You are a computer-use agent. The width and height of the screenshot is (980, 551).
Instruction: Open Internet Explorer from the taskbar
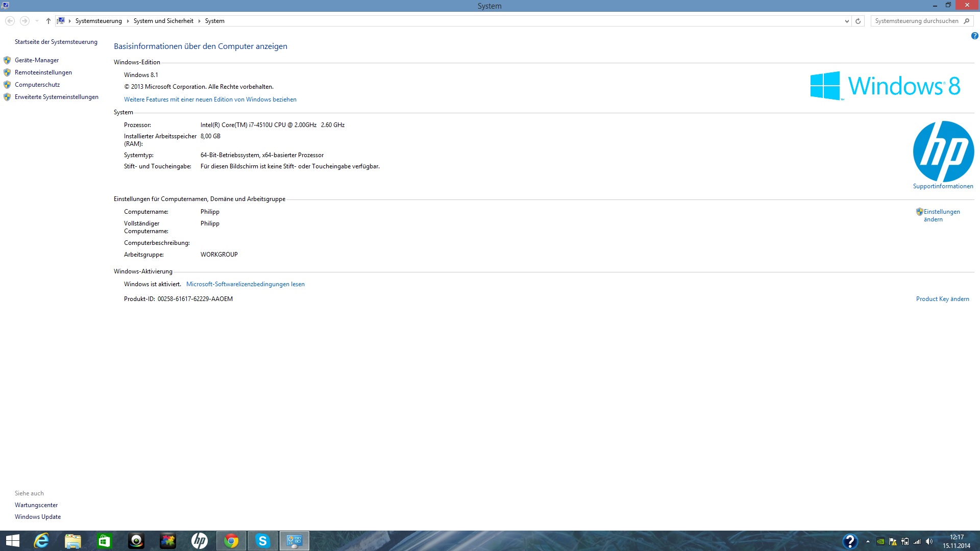pos(41,541)
